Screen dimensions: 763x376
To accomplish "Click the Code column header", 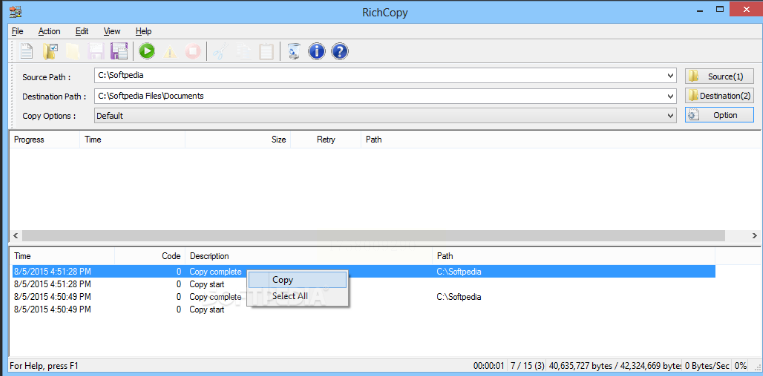I will click(x=150, y=256).
